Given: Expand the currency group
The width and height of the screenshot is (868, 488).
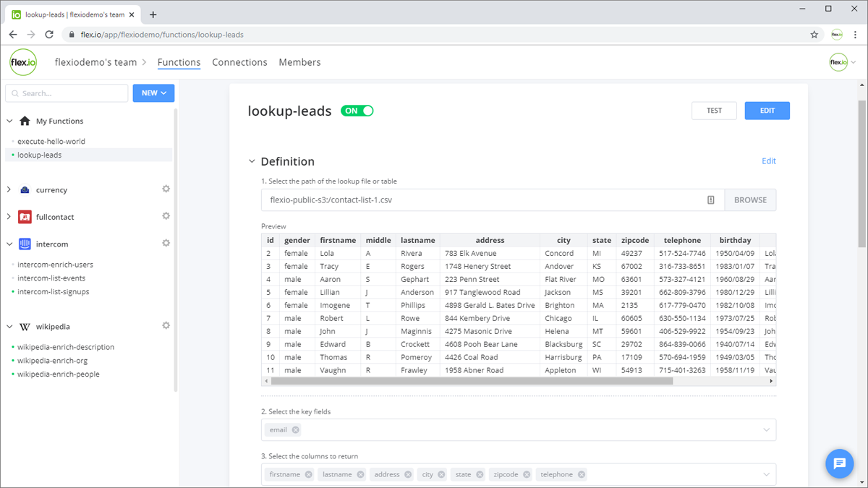Looking at the screenshot, I should (x=9, y=189).
